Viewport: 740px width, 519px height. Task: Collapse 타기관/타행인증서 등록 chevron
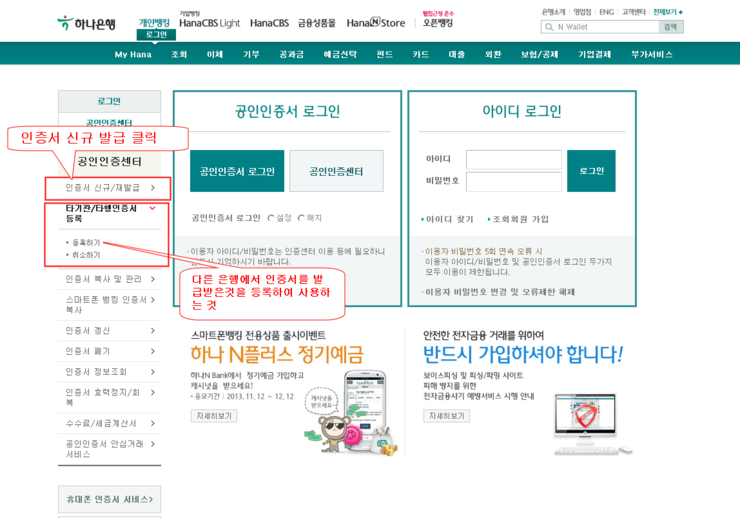(152, 208)
